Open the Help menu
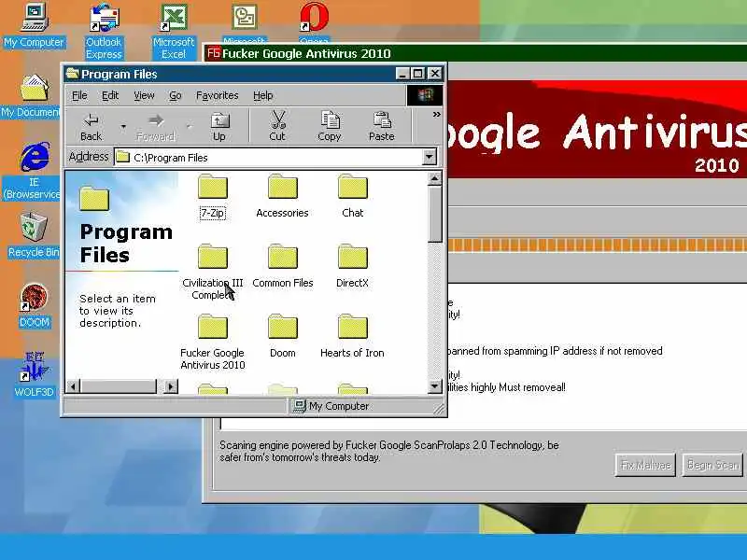This screenshot has width=747, height=560. point(263,95)
